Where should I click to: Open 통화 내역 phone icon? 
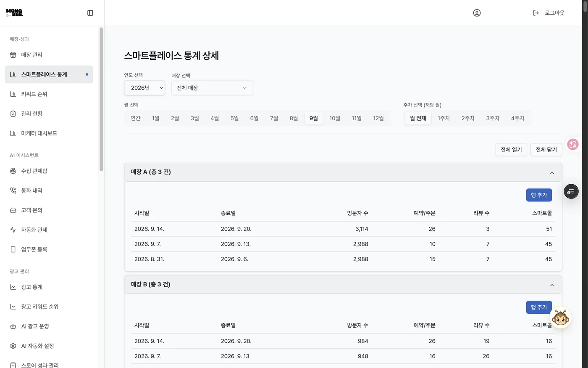point(13,191)
